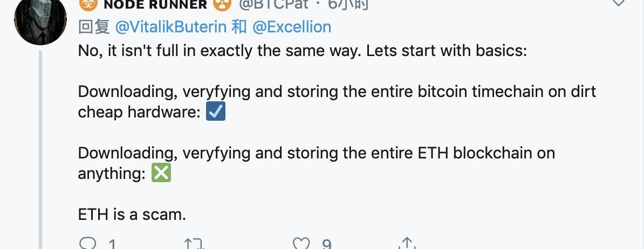Viewport: 644px width, 249px height.
Task: Click the green cross emoji after 'anything:'
Action: (161, 173)
